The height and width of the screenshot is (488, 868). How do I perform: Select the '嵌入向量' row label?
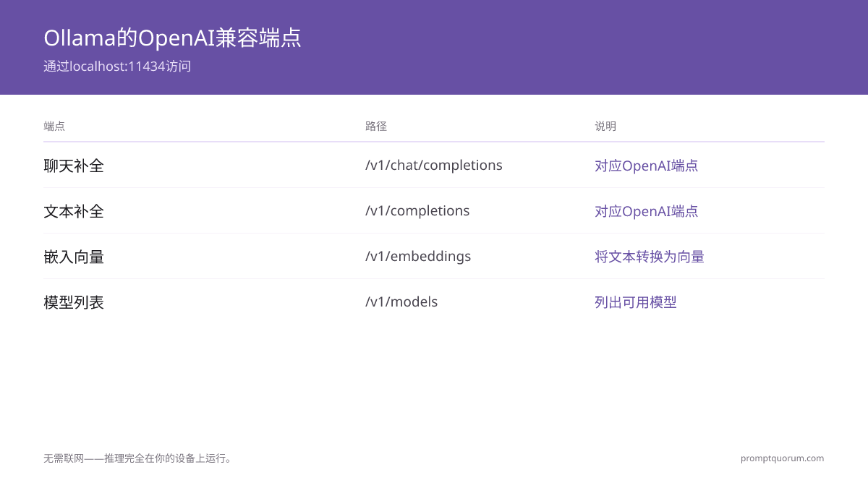[x=74, y=257]
